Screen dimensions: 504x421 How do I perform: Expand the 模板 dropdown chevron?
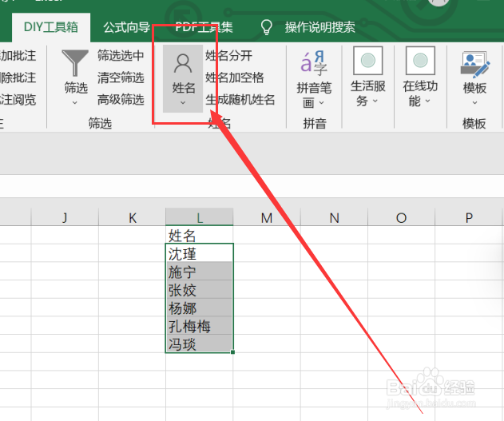point(474,103)
